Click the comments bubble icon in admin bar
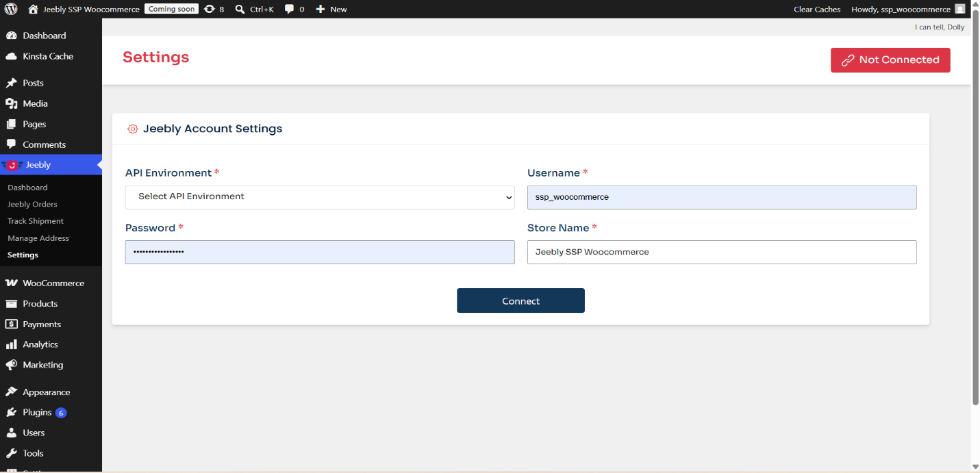Screen dimensions: 980x473 point(289,9)
